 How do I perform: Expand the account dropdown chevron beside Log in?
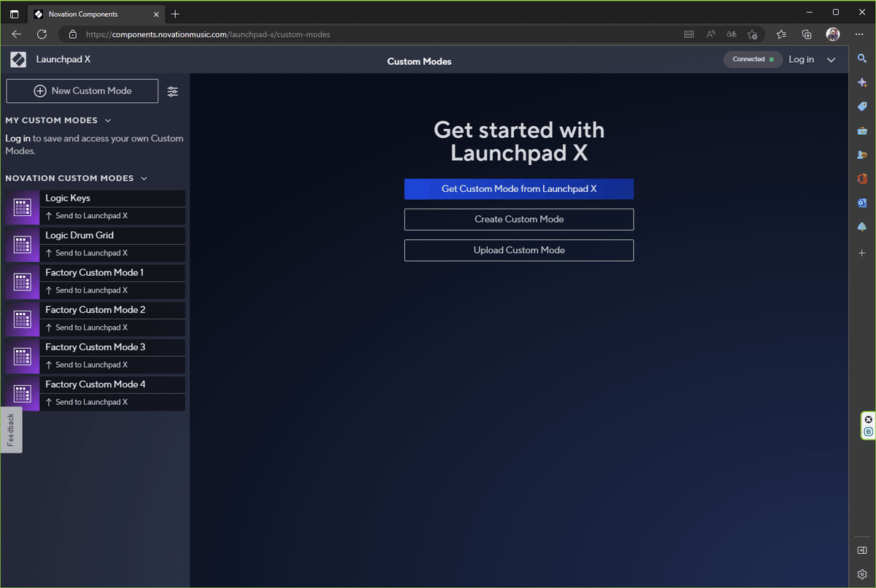coord(831,60)
